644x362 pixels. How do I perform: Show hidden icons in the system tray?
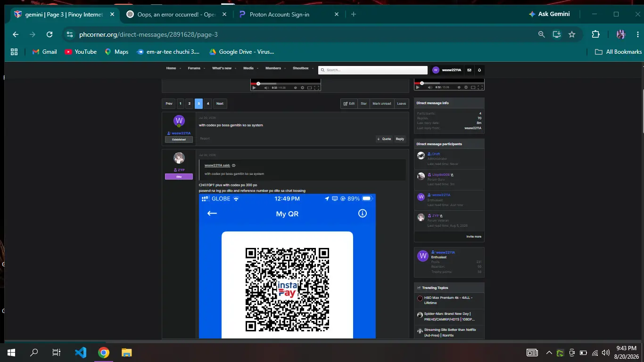click(549, 353)
